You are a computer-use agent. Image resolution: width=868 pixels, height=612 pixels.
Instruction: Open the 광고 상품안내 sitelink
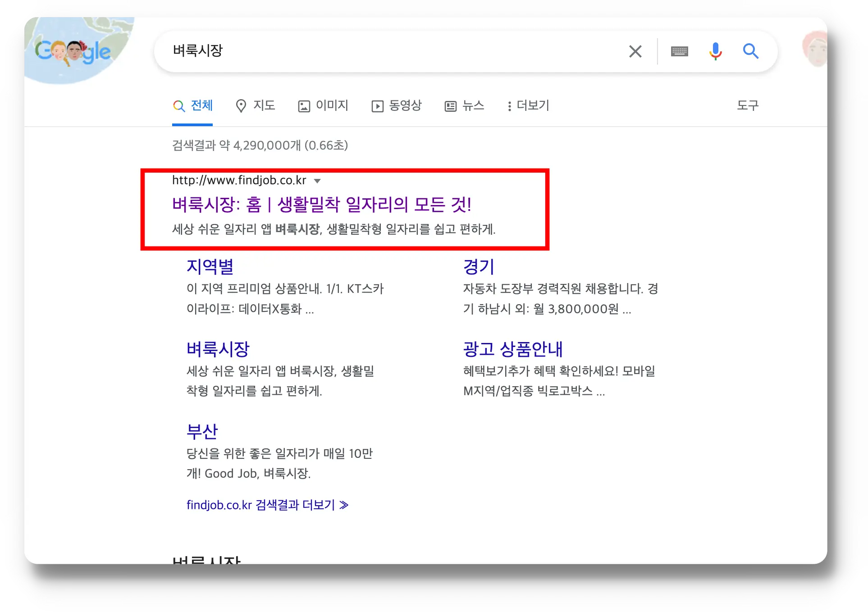tap(513, 349)
